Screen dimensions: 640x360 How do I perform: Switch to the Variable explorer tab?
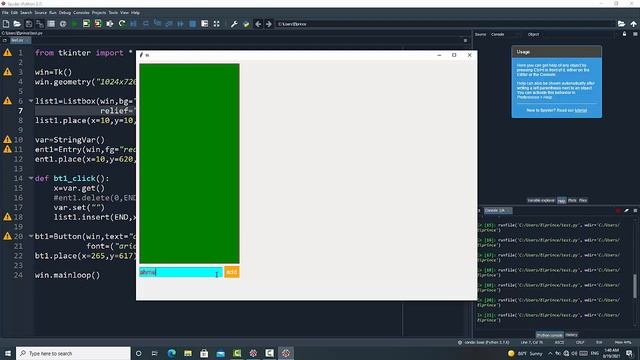tap(541, 200)
